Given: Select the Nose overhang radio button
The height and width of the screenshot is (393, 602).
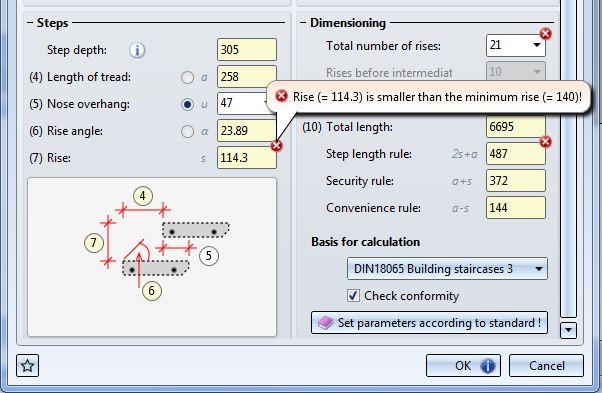Looking at the screenshot, I should (x=187, y=104).
